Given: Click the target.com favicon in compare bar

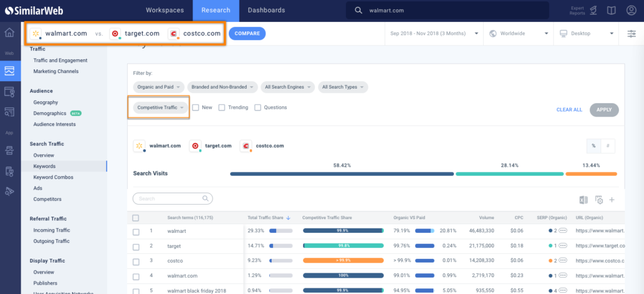Looking at the screenshot, I should (x=115, y=34).
